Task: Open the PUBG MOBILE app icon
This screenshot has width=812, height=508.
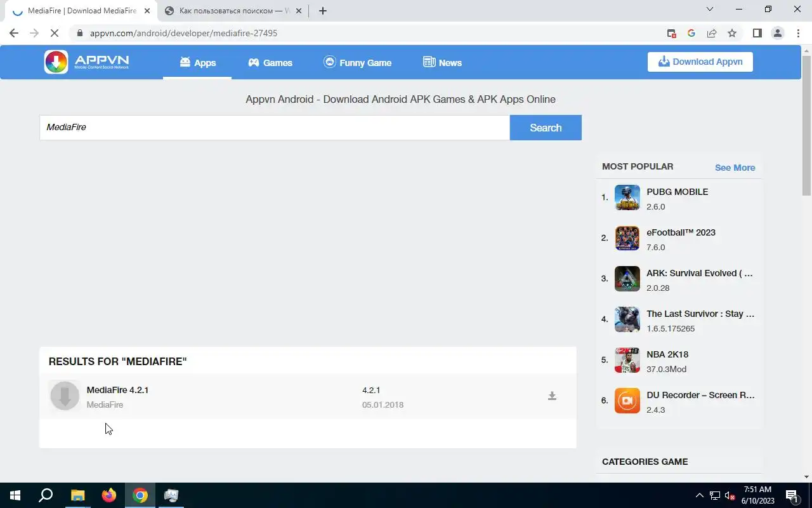Action: click(x=627, y=197)
